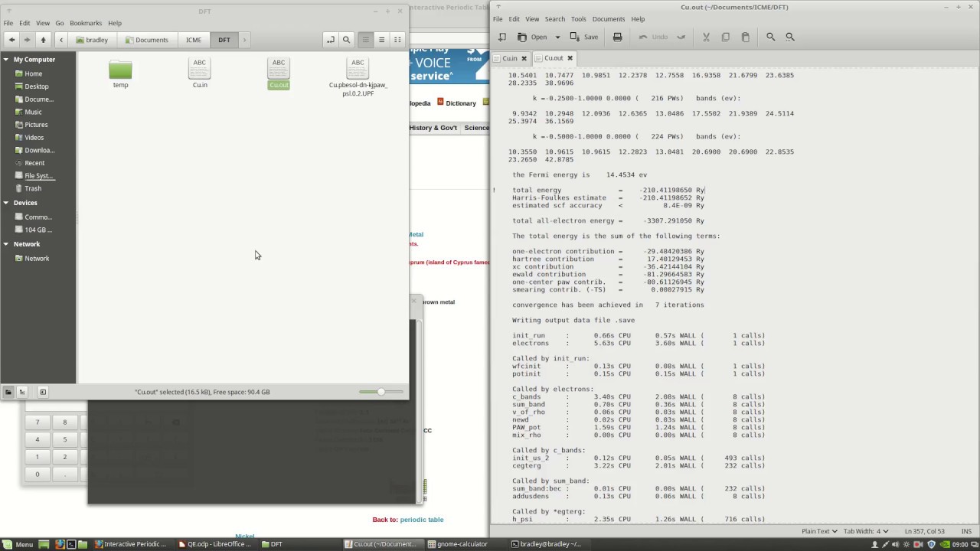Open Home in the sidebar
This screenshot has width=980, height=551.
33,73
